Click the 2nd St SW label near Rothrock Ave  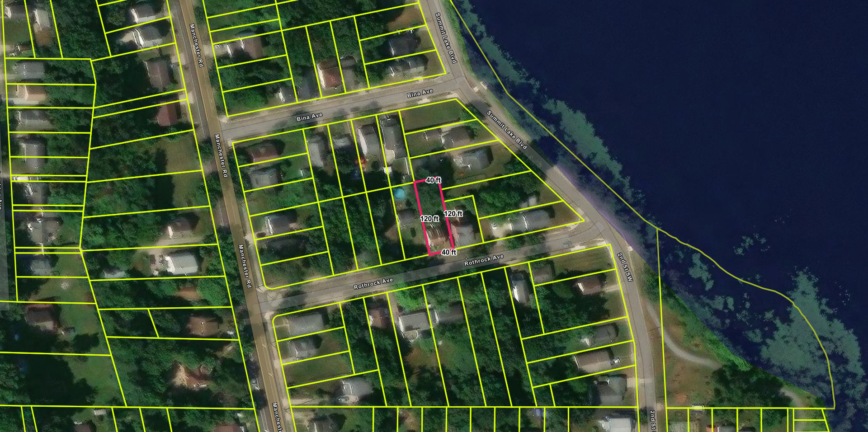[x=625, y=267]
